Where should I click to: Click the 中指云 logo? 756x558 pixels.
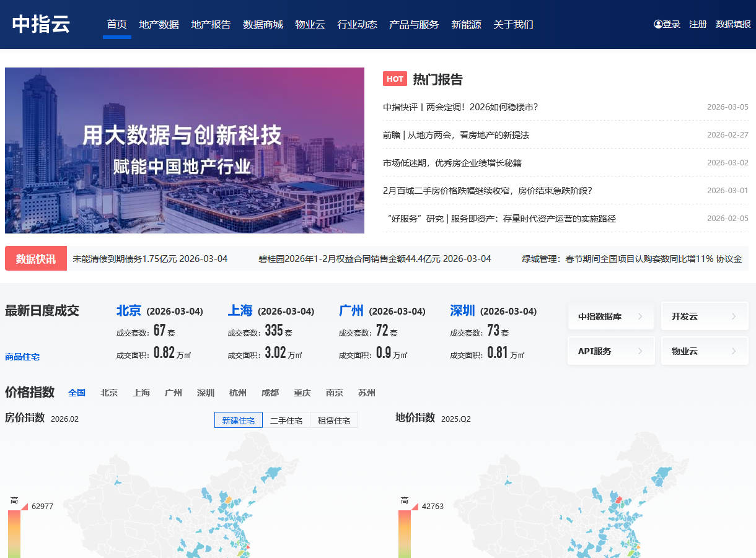(41, 24)
